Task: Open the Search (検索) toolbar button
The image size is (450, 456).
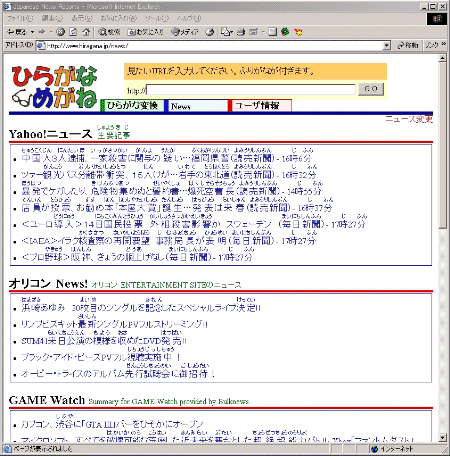Action: [x=109, y=32]
